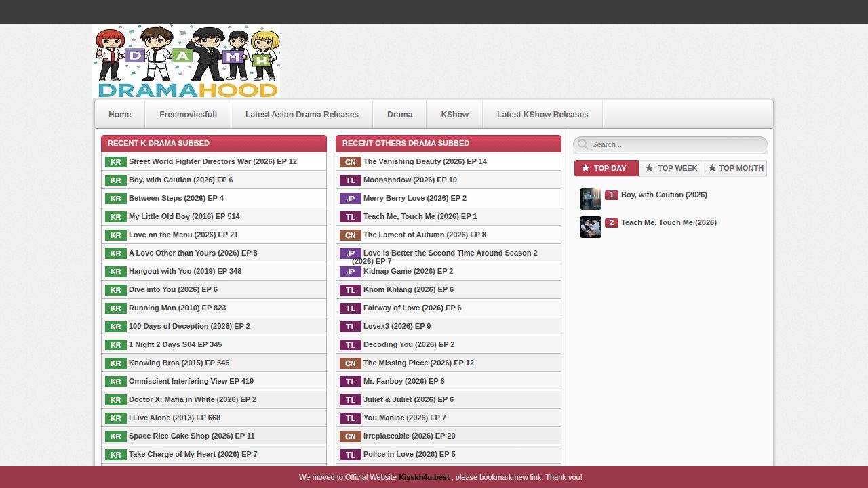Open the Drama menu item

[400, 115]
